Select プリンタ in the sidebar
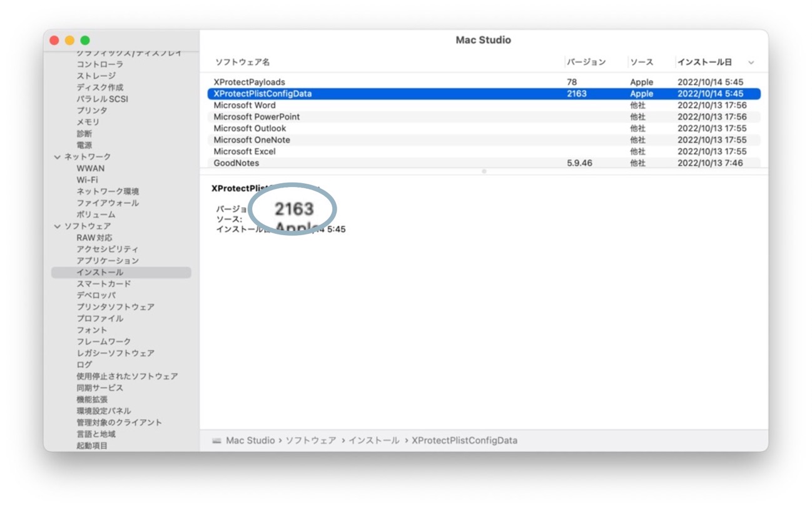The width and height of the screenshot is (812, 509). (x=92, y=111)
